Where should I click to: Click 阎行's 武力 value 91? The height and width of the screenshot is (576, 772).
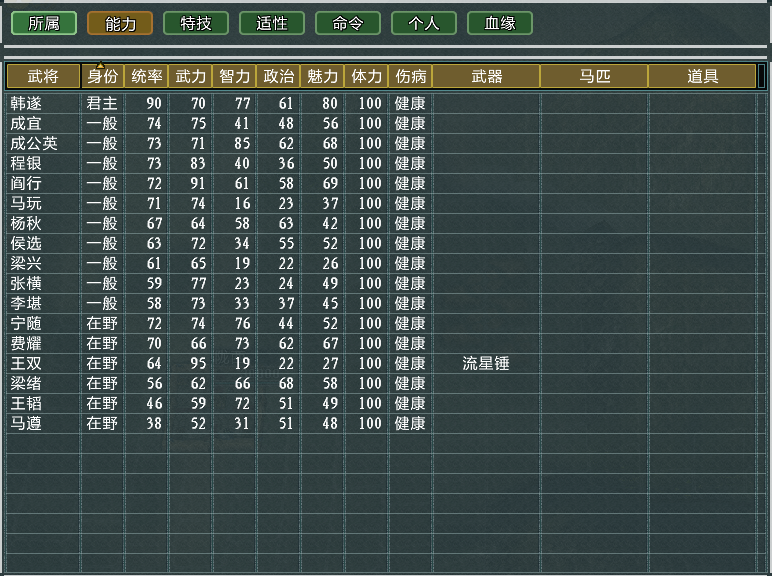pyautogui.click(x=198, y=184)
